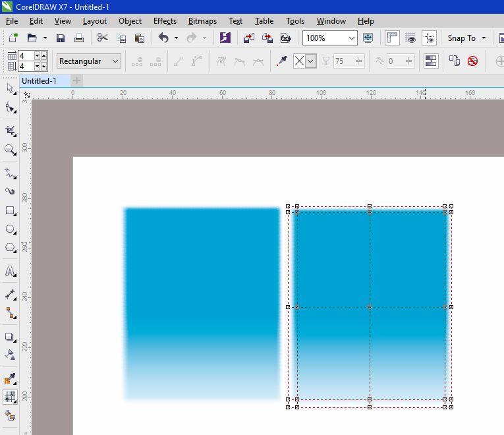
Task: Click the curve smoothness field showing 0
Action: 396,61
